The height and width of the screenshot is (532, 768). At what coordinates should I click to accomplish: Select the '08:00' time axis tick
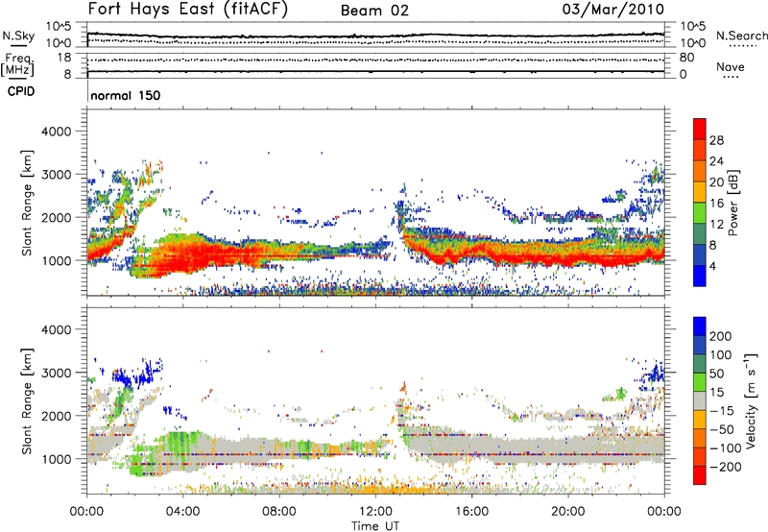[279, 512]
